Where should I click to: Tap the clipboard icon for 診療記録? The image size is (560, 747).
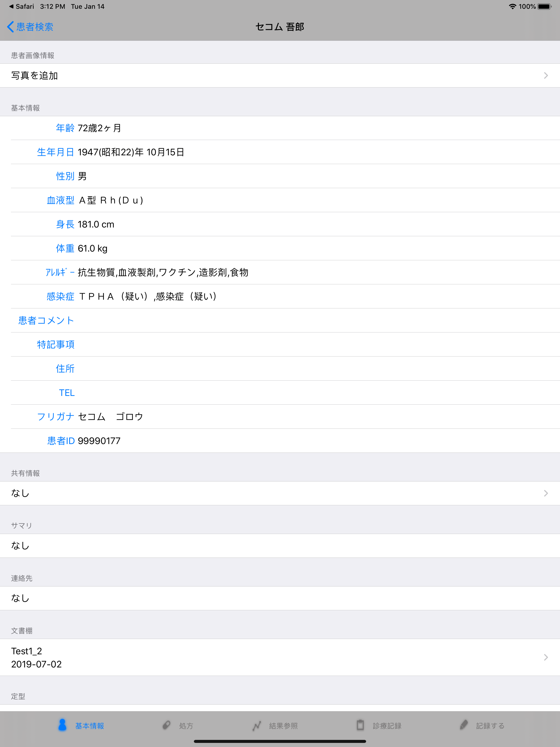[360, 725]
